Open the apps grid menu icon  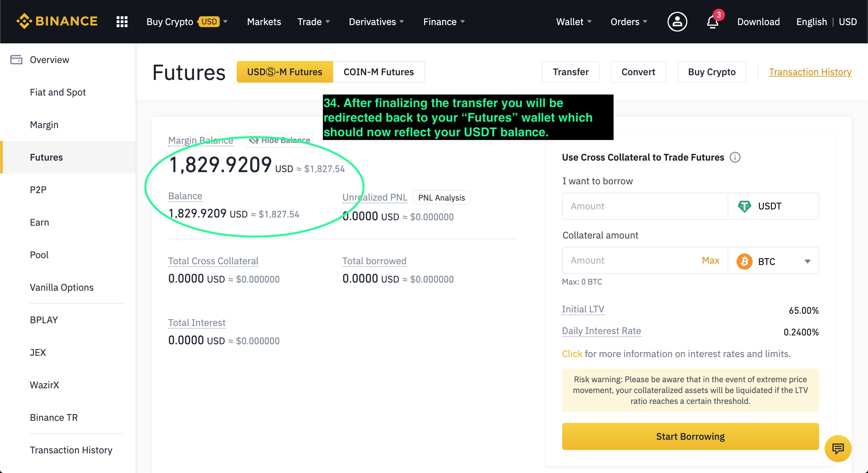pos(122,22)
